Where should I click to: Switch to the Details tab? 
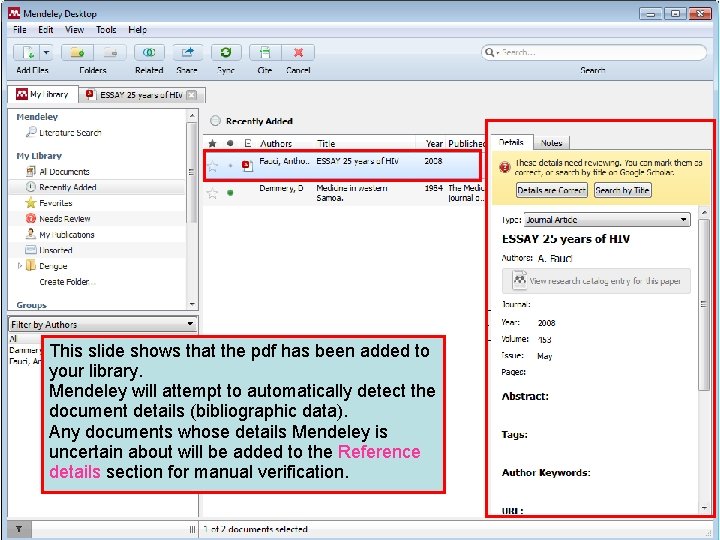(x=511, y=142)
